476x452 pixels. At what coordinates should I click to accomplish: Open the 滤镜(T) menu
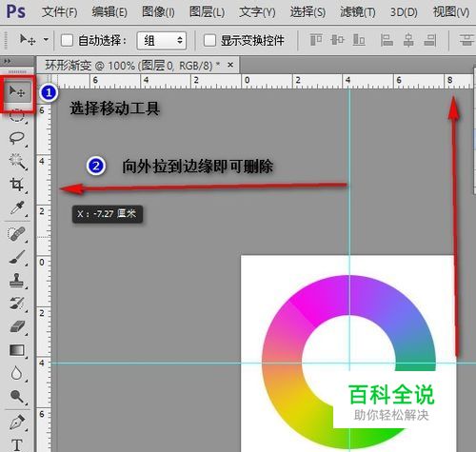tap(358, 12)
